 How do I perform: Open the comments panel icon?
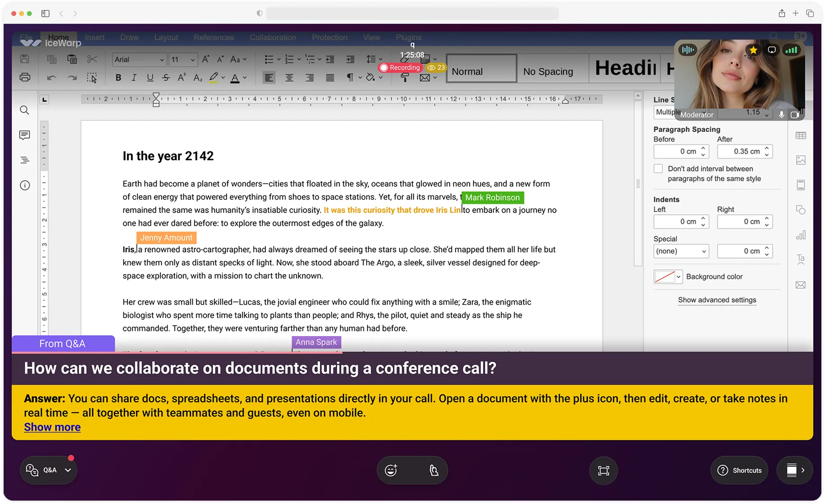(x=25, y=135)
